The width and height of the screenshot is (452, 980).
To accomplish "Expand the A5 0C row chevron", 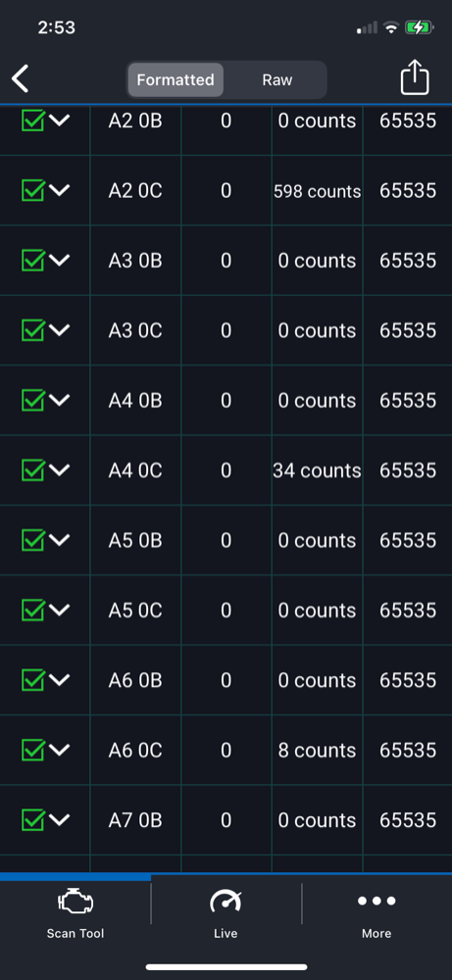I will point(60,610).
